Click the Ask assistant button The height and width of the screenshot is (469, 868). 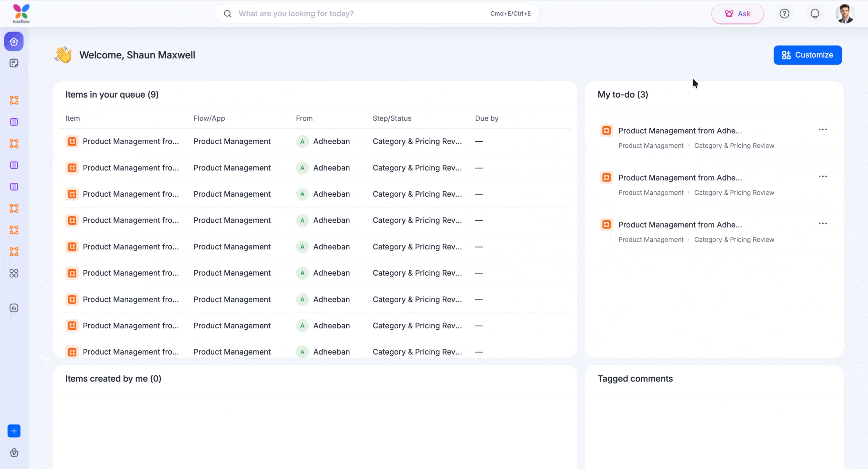[x=737, y=14]
